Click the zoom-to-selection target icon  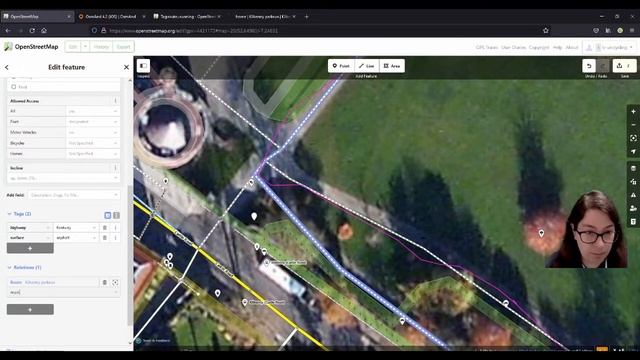click(x=633, y=138)
